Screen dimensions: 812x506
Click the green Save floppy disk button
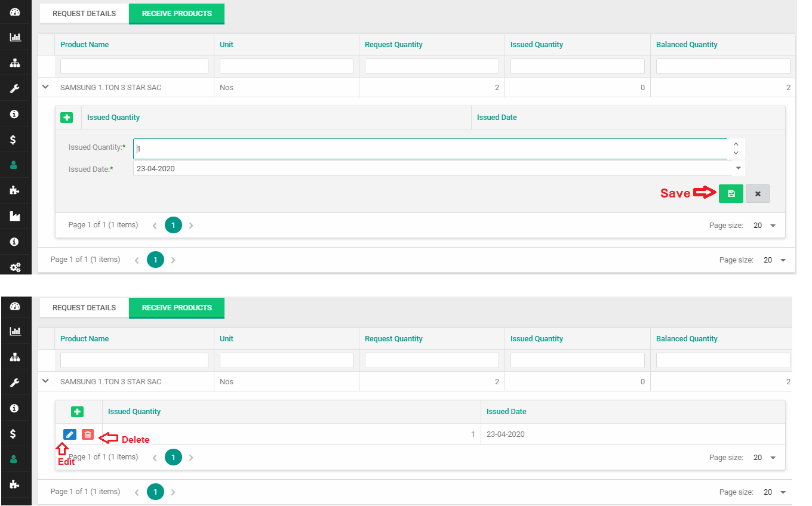click(x=731, y=194)
